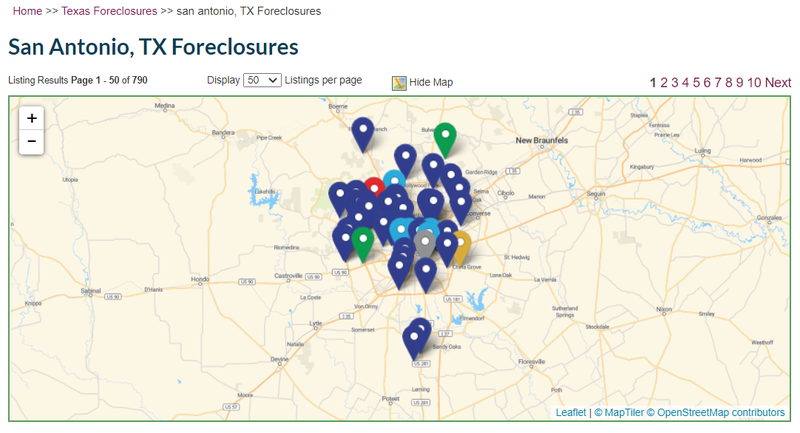Go to results page 10
This screenshot has height=433, width=800.
pyautogui.click(x=754, y=83)
